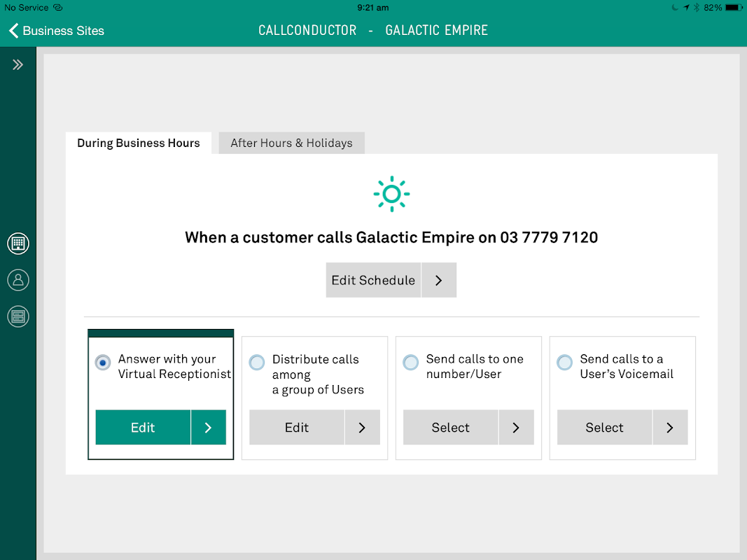Choose Send calls to a User's Voicemail radio
The image size is (747, 560).
(x=564, y=363)
